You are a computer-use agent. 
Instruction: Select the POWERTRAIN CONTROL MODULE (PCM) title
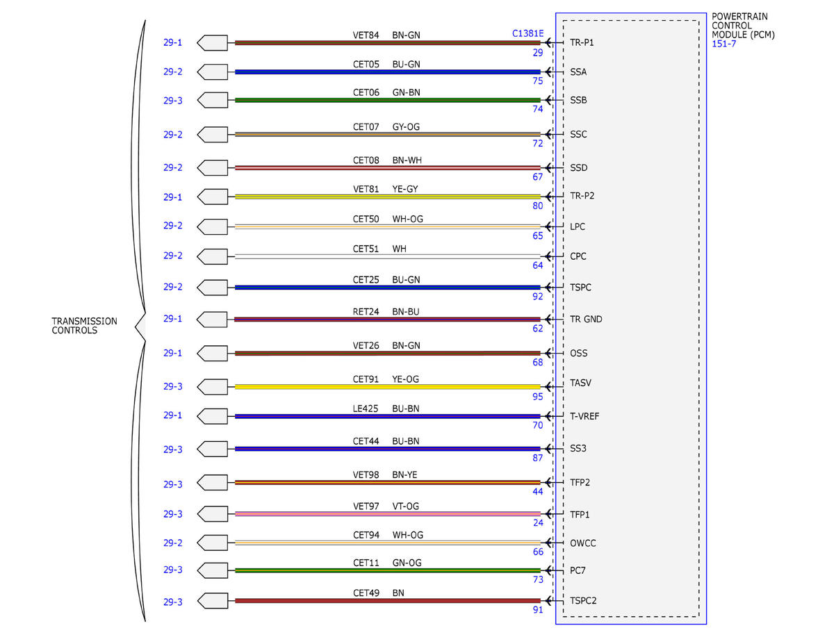[744, 25]
